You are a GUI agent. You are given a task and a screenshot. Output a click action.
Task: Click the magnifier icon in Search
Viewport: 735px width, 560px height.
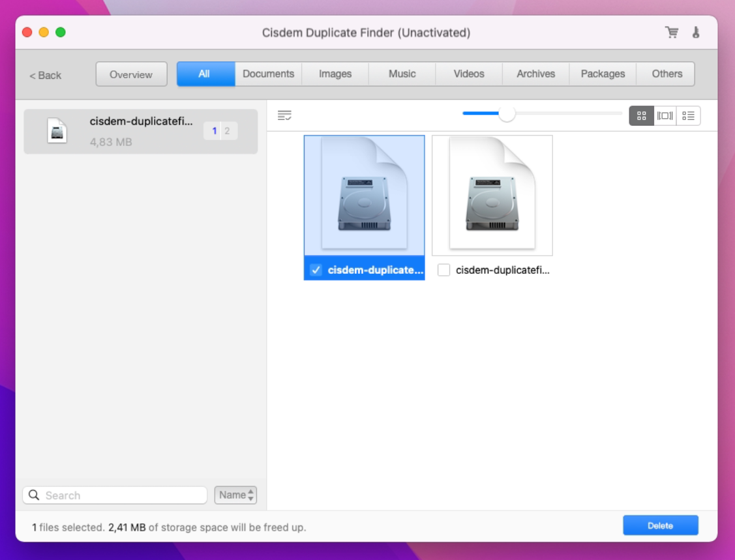(34, 495)
